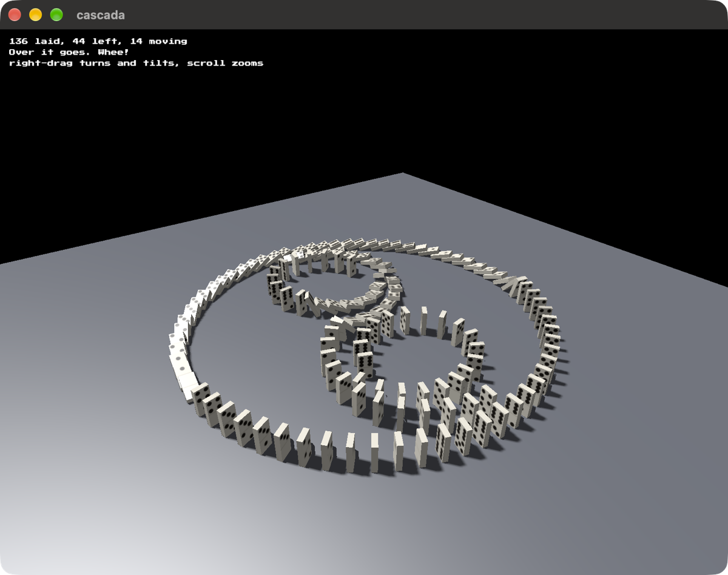Select the frontmost standing domino of outer ring
This screenshot has height=575, width=728.
click(x=374, y=452)
